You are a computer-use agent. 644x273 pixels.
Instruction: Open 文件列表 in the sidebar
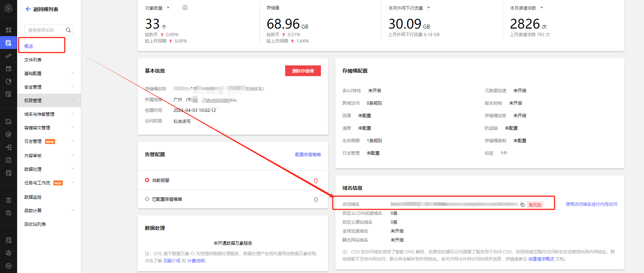point(33,60)
